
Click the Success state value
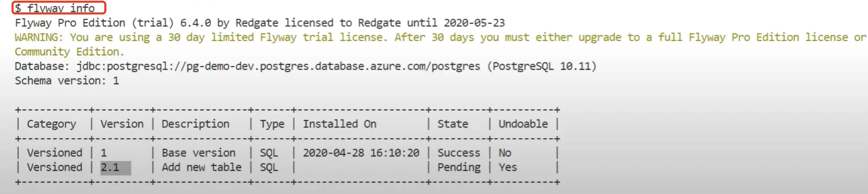(458, 153)
